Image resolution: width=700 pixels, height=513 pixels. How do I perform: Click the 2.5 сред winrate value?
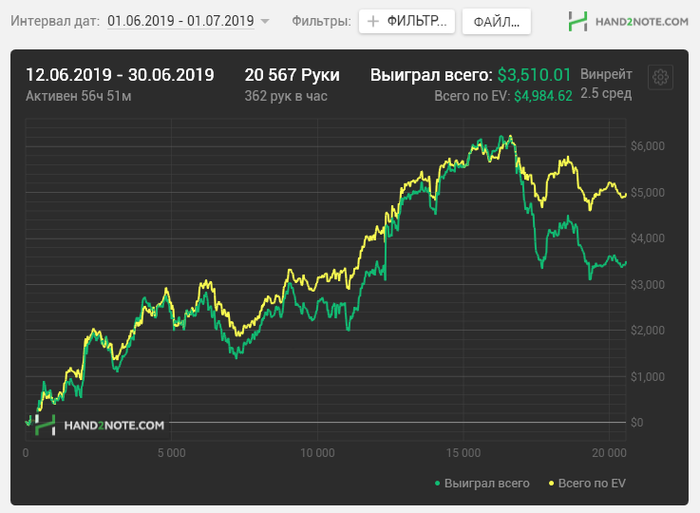606,93
